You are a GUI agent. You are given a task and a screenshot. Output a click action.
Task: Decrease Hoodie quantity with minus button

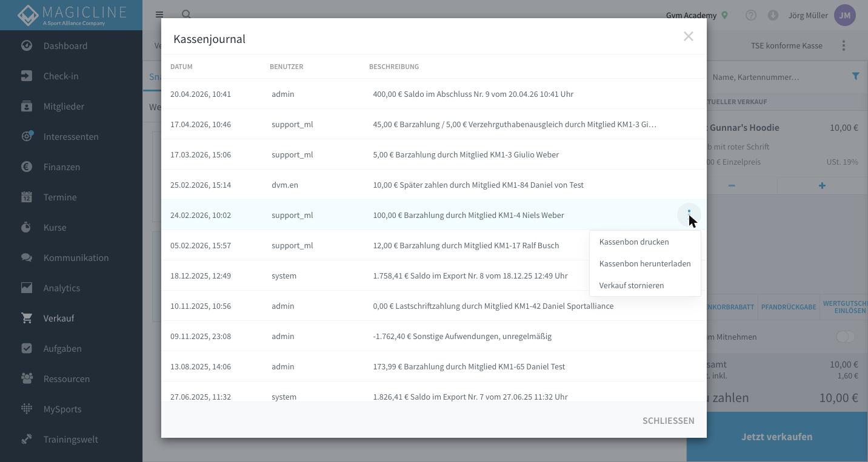coord(732,186)
